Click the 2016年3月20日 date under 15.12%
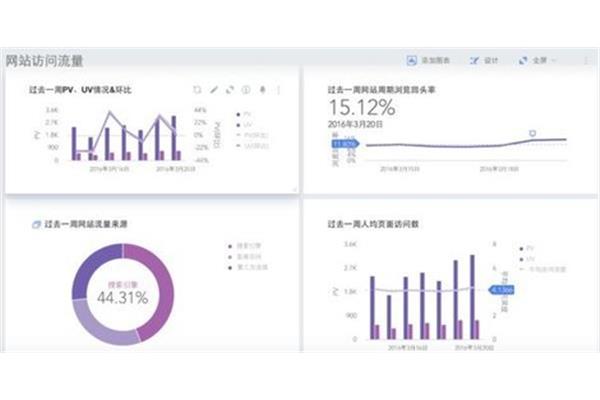The width and height of the screenshot is (600, 400). coord(355,124)
